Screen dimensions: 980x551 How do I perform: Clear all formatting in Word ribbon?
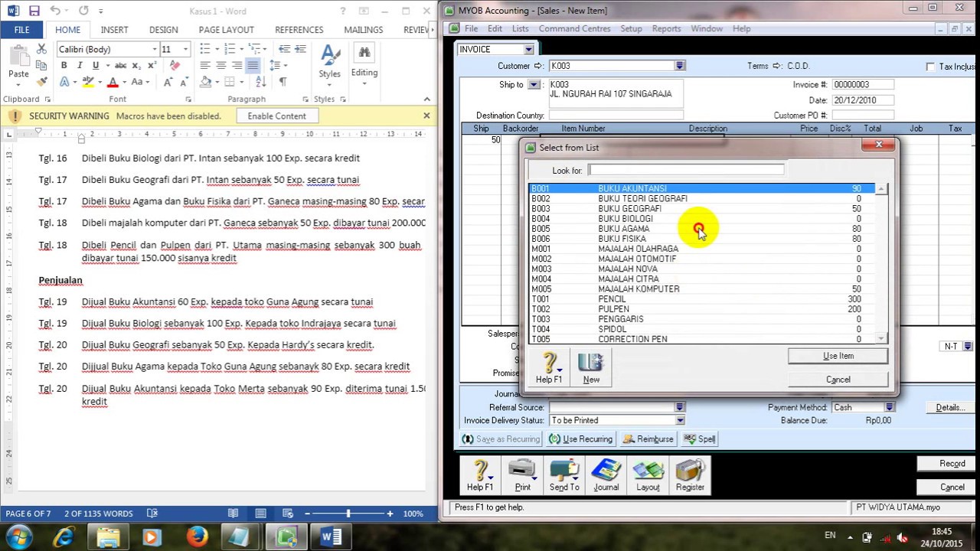[175, 65]
